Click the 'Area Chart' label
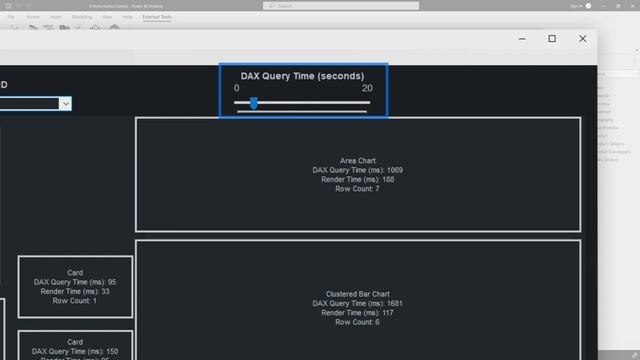Viewport: 640px width, 360px height. (358, 161)
